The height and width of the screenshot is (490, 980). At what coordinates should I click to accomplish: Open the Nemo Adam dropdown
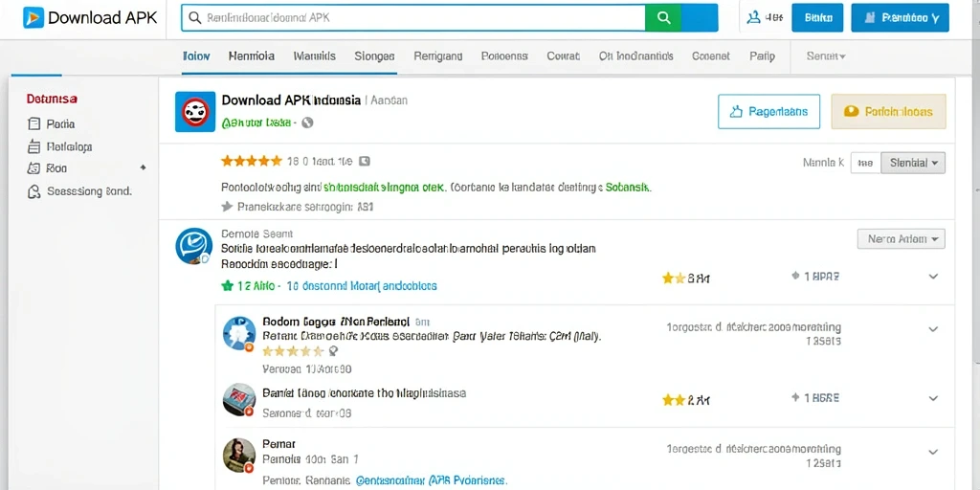902,238
